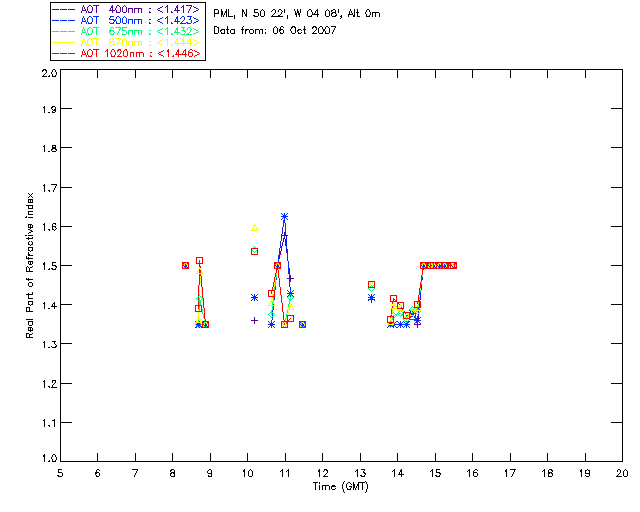
Task: Click the isolated purple plus marker near 1.36
Action: [x=254, y=321]
